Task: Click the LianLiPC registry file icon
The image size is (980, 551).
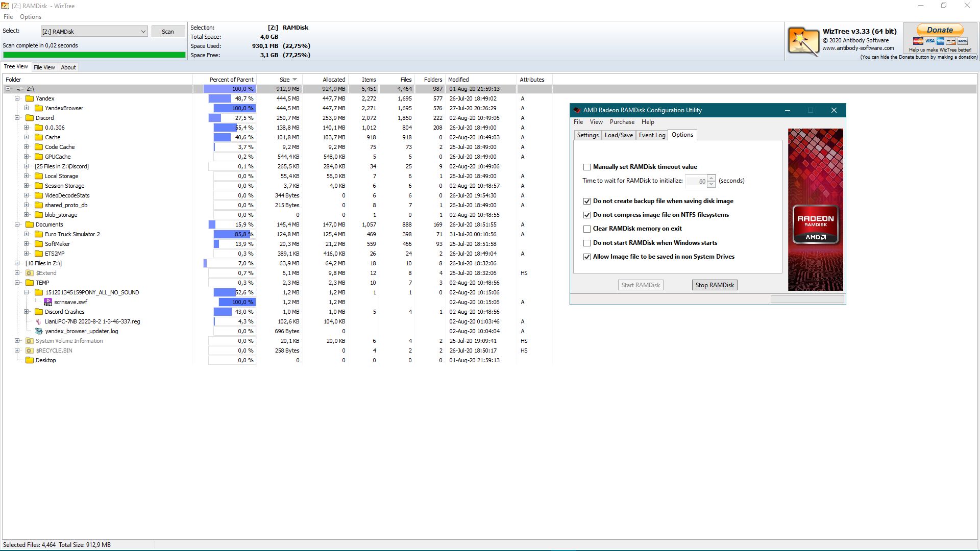Action: point(39,322)
